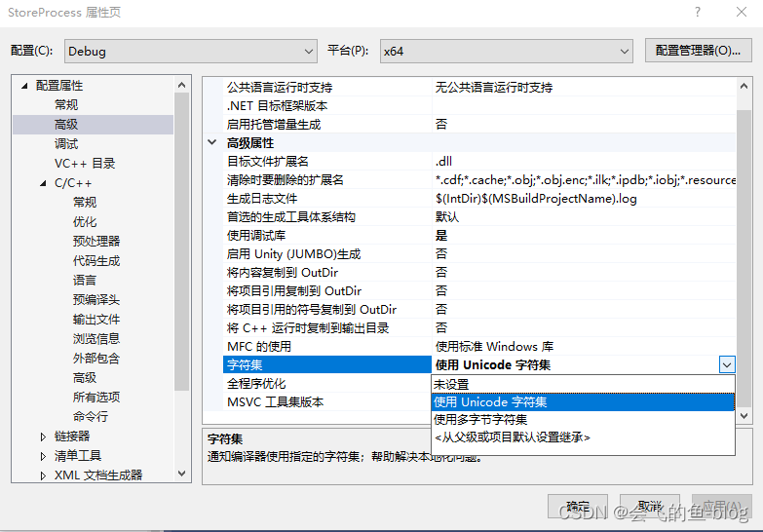This screenshot has width=763, height=532.
Task: Collapse the C/C++ tree node
Action: click(43, 183)
